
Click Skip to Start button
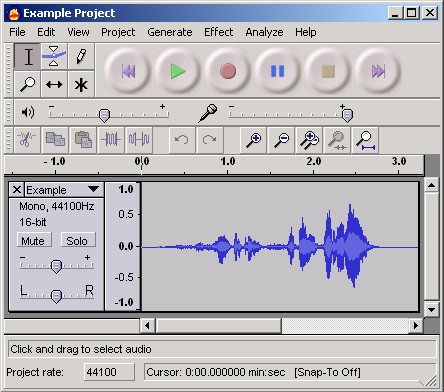coord(128,71)
